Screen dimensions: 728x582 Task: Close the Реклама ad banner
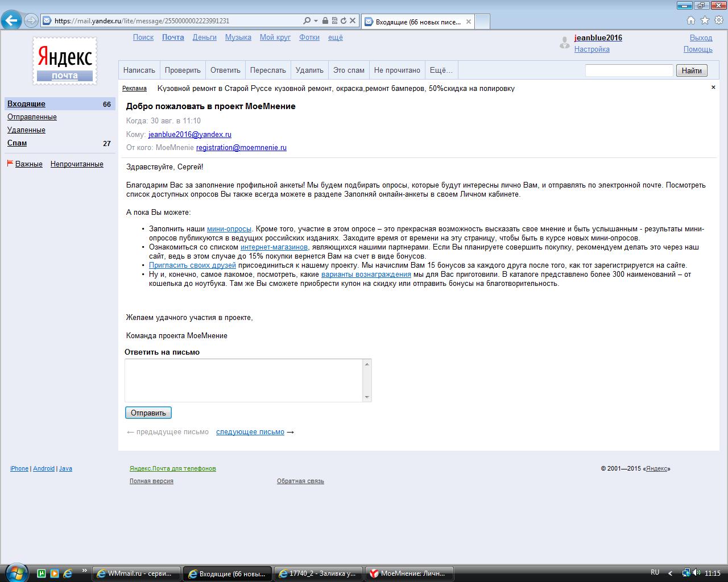point(713,87)
